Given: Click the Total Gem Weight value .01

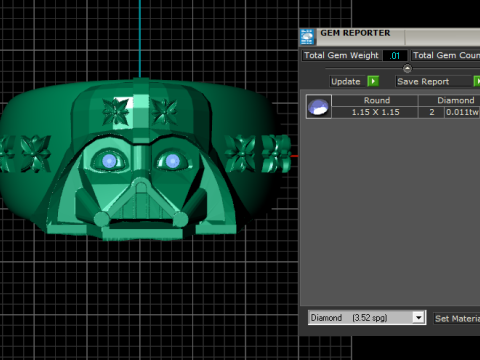Looking at the screenshot, I should click(x=395, y=56).
